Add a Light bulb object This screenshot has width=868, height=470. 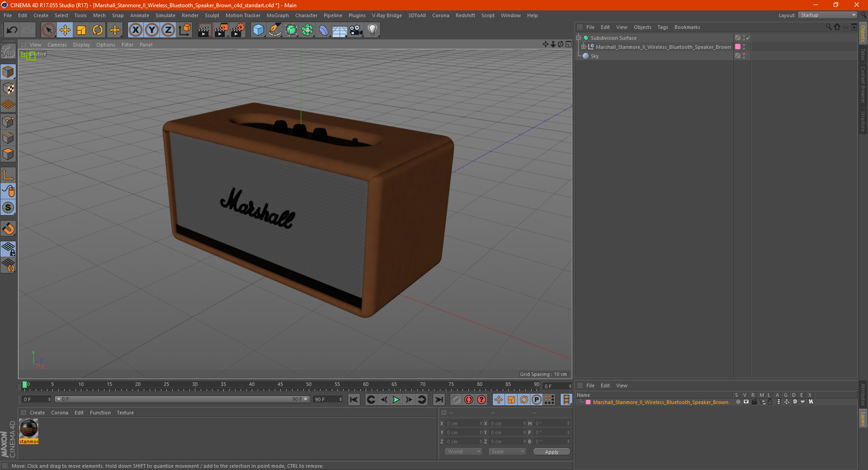(373, 30)
